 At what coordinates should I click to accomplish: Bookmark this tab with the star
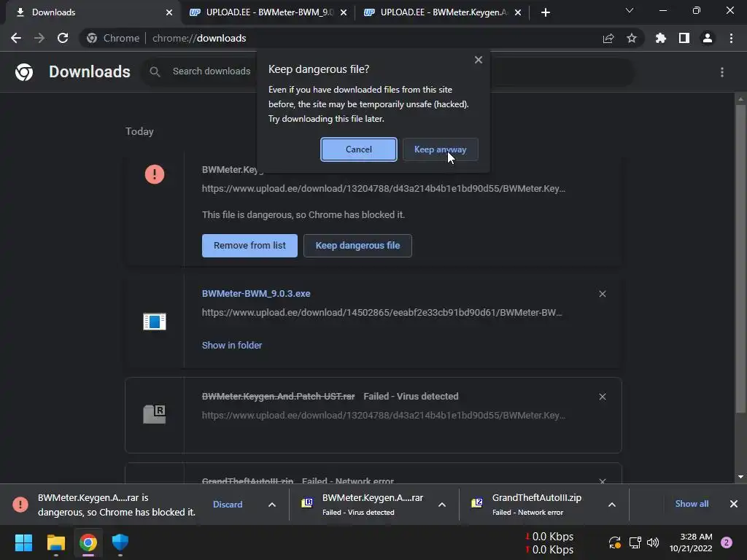point(632,39)
